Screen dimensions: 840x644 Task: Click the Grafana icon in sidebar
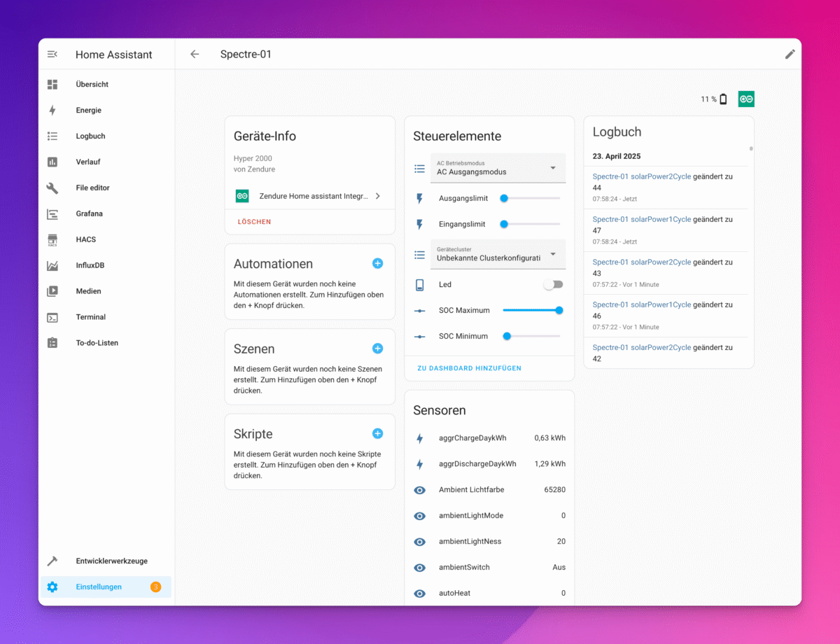[x=52, y=214]
